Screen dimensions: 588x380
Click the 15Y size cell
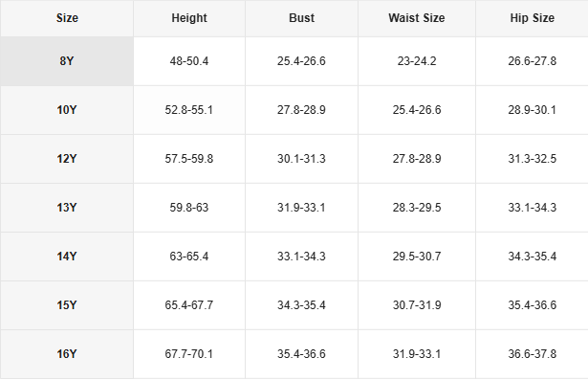[x=67, y=305]
